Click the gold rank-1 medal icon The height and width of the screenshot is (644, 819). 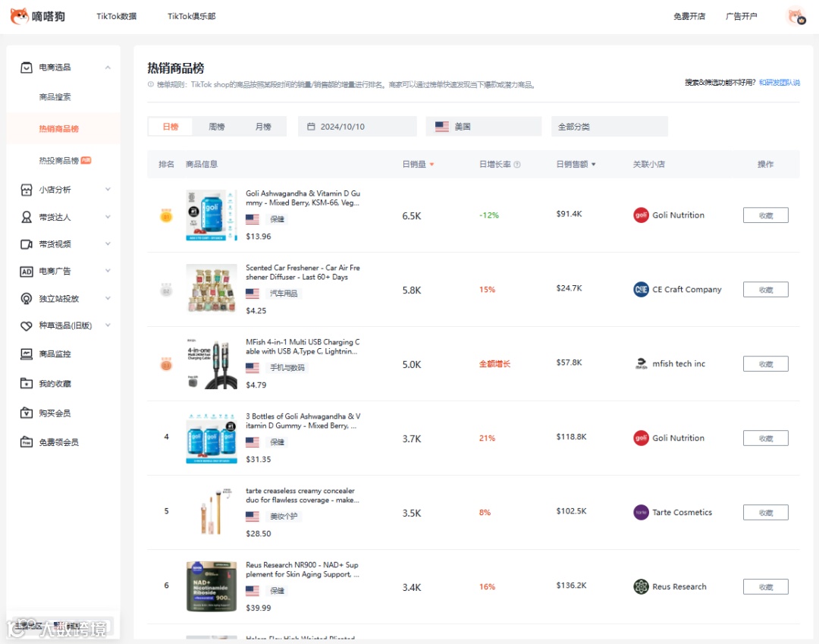(x=166, y=215)
